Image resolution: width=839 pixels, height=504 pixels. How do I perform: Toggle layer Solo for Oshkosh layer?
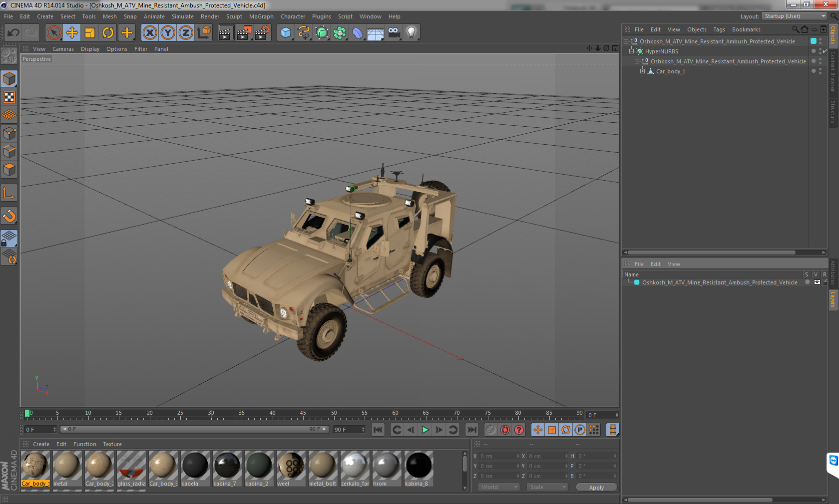(807, 282)
